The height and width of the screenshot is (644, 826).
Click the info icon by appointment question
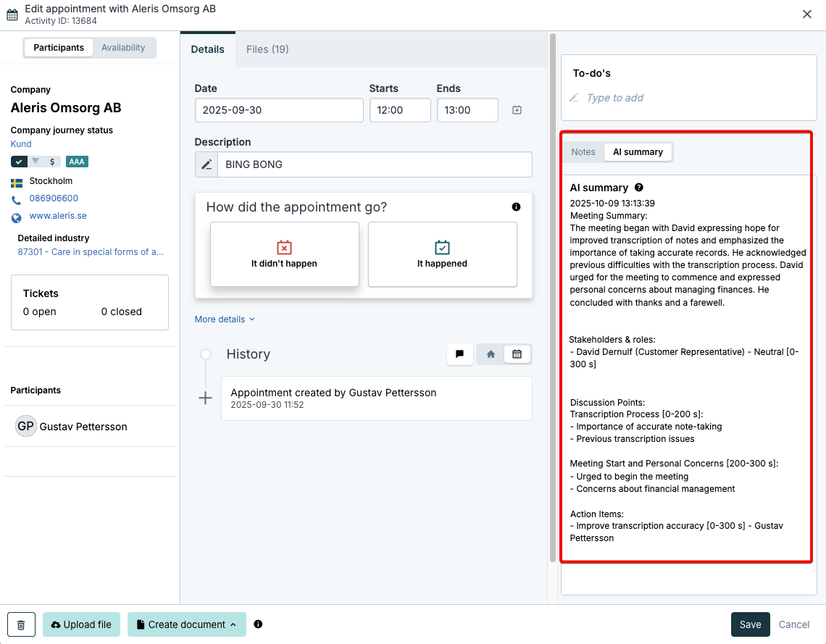pyautogui.click(x=516, y=207)
